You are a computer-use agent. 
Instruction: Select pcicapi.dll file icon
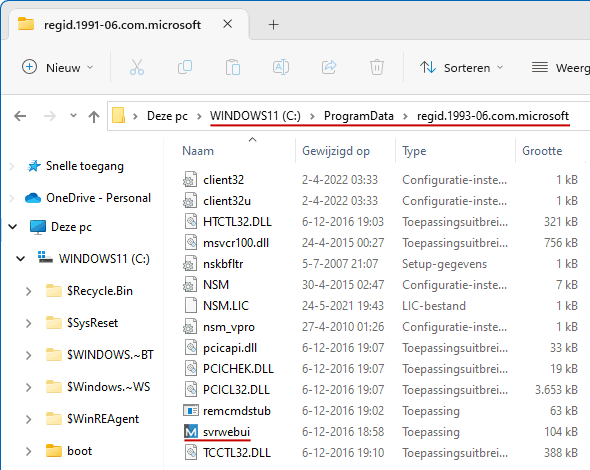190,348
